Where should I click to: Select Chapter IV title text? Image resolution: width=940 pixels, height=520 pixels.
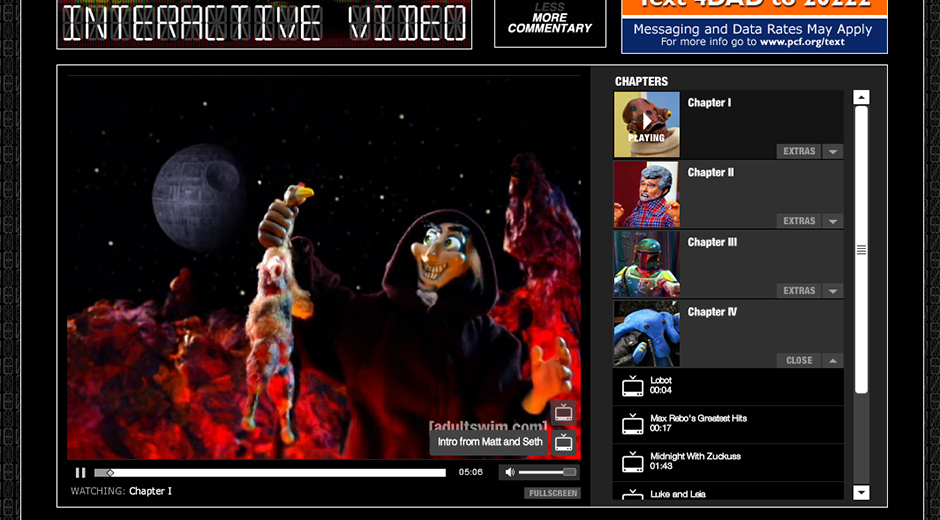pos(712,311)
